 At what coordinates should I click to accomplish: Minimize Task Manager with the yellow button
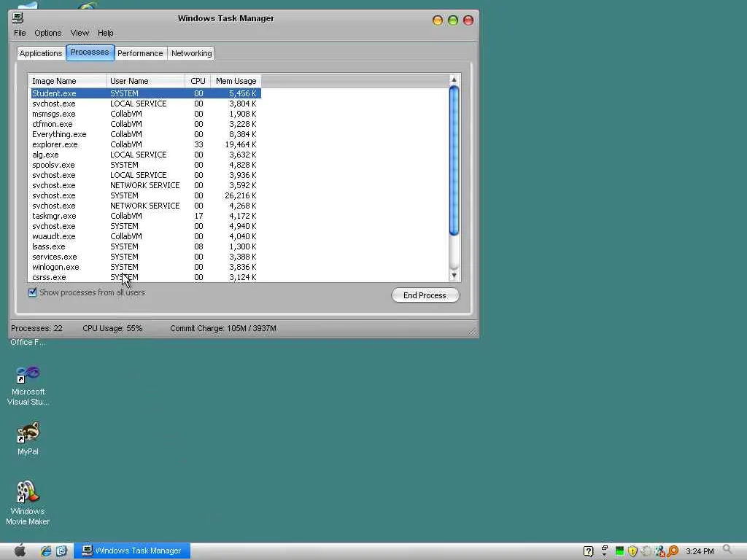[438, 20]
